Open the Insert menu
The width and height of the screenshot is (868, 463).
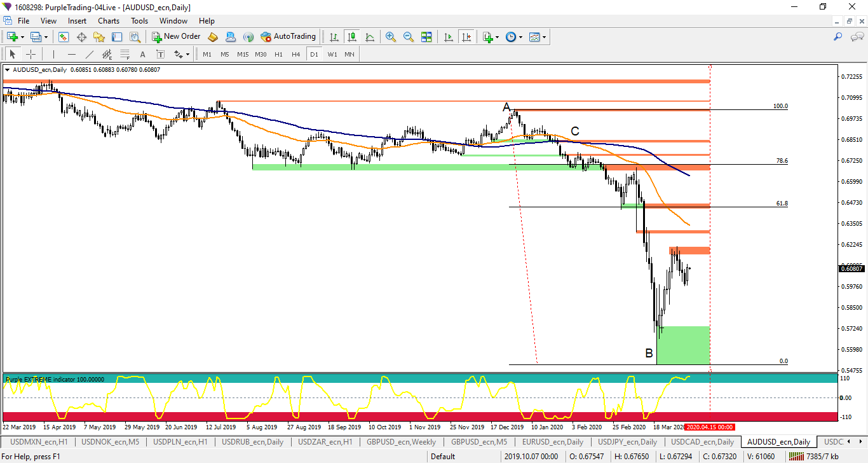tap(78, 21)
